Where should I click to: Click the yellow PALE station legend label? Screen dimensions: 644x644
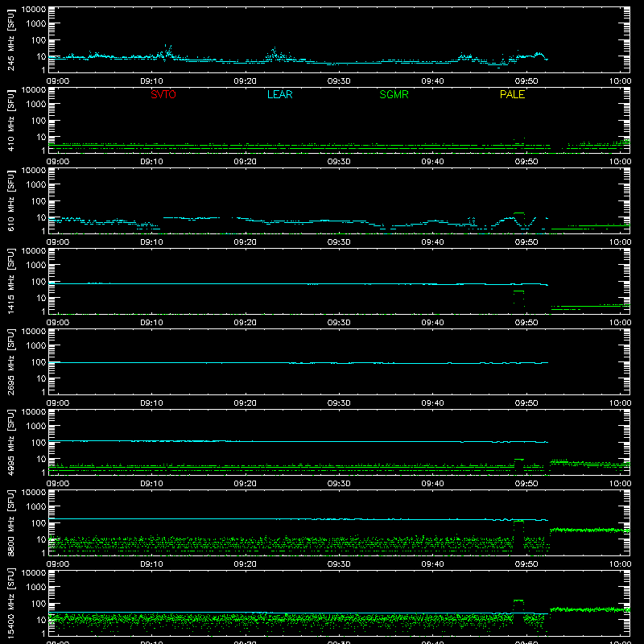click(512, 94)
